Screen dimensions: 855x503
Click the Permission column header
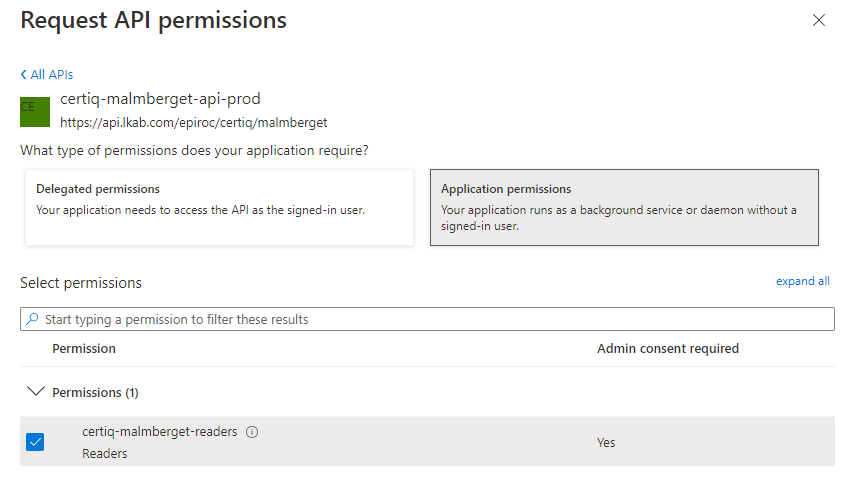click(84, 349)
